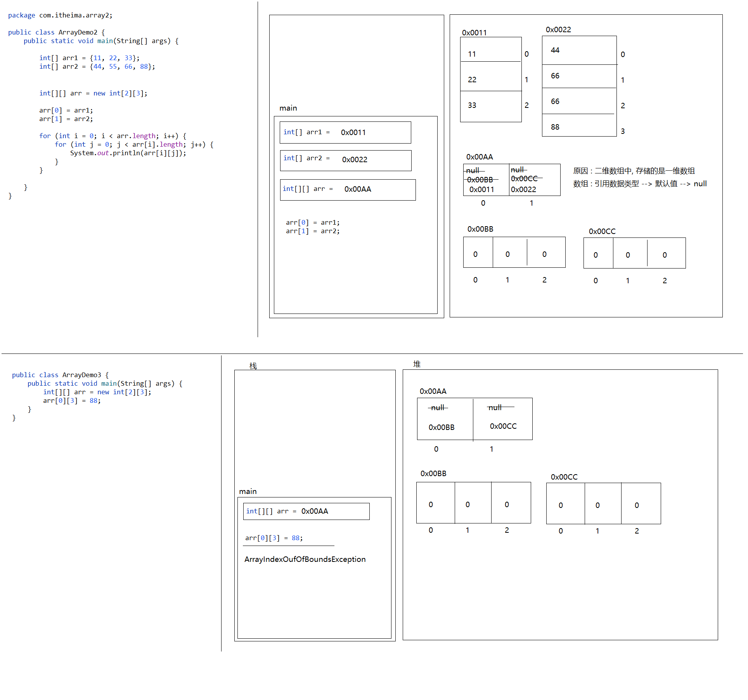Select the package com.itheima.array2 code line
The width and height of the screenshot is (748, 700).
(x=60, y=16)
